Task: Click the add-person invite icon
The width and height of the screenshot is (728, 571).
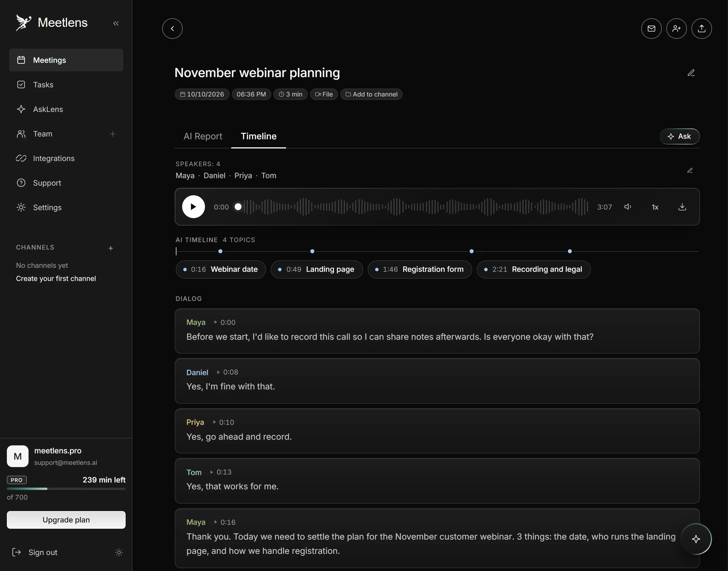Action: click(676, 29)
